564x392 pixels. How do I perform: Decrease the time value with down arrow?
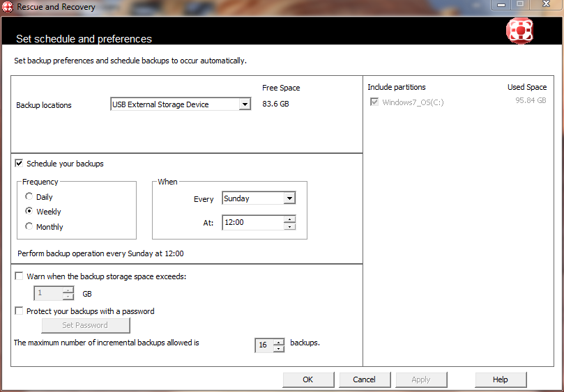click(290, 226)
